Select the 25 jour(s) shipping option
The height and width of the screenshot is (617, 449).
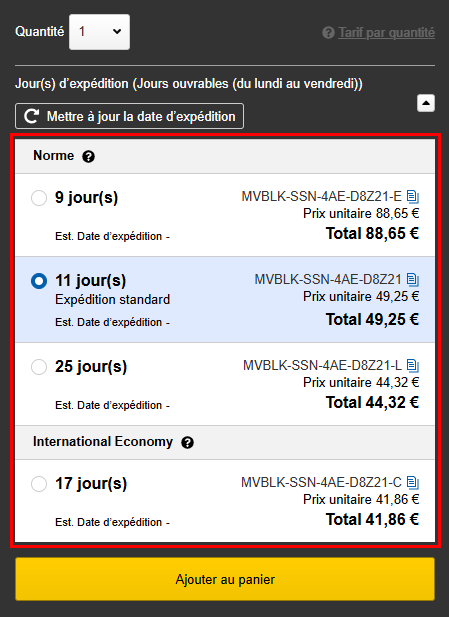tap(39, 367)
